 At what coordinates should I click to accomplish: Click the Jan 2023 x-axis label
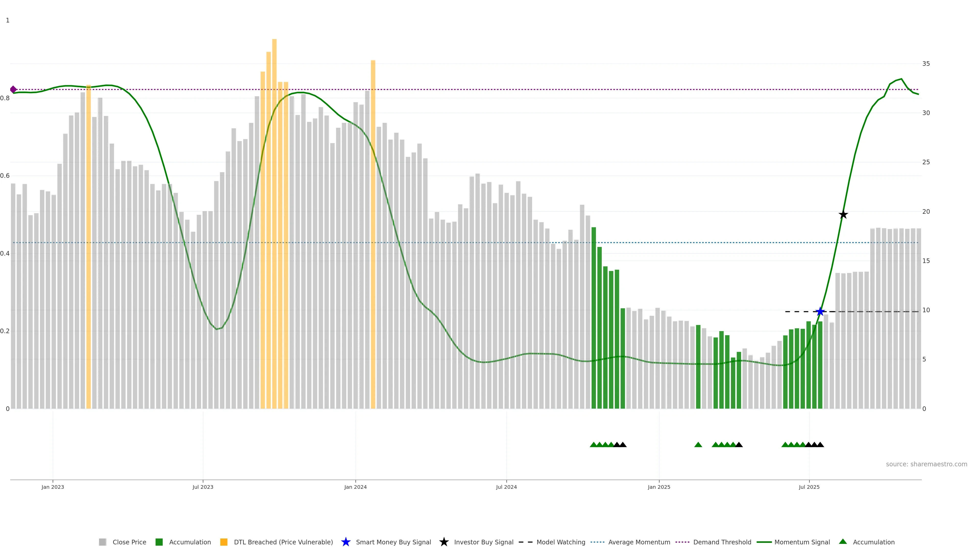[53, 487]
